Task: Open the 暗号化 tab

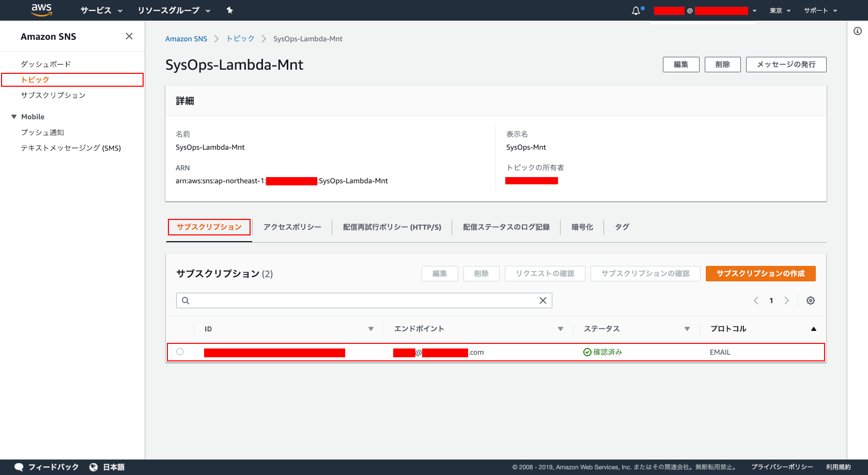Action: click(582, 227)
